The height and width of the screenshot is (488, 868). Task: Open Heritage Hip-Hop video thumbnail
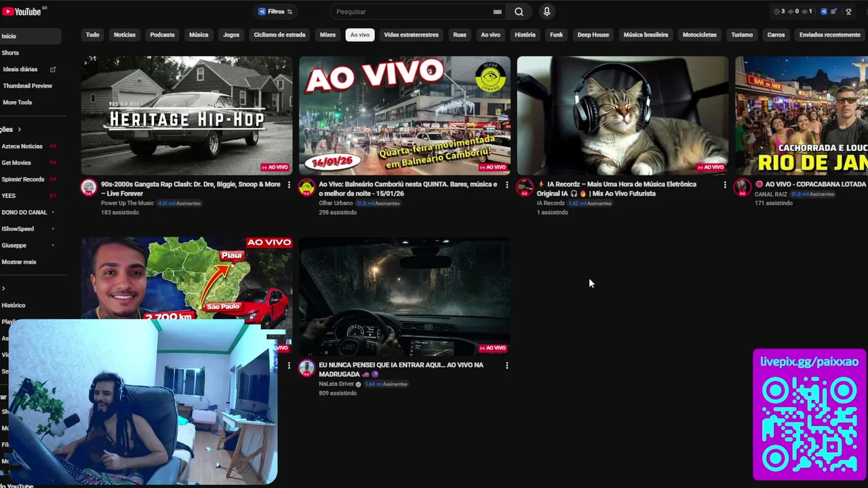[x=186, y=115]
